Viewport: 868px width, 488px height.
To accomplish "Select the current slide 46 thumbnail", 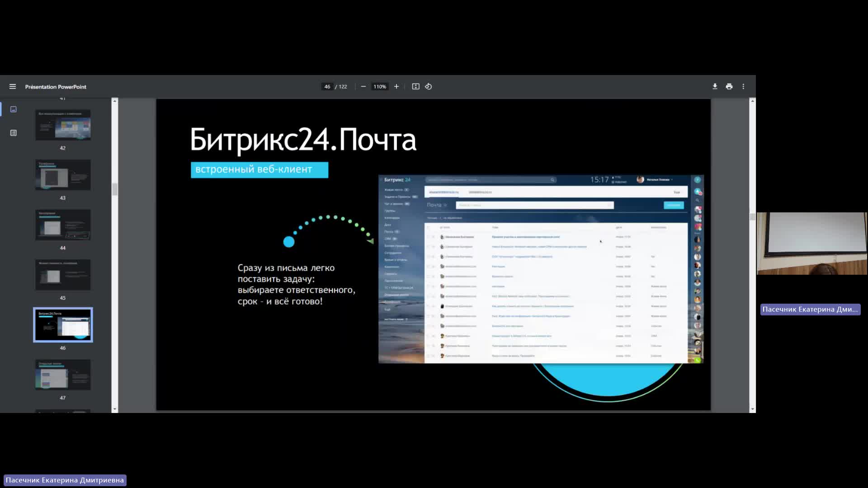I will (63, 325).
